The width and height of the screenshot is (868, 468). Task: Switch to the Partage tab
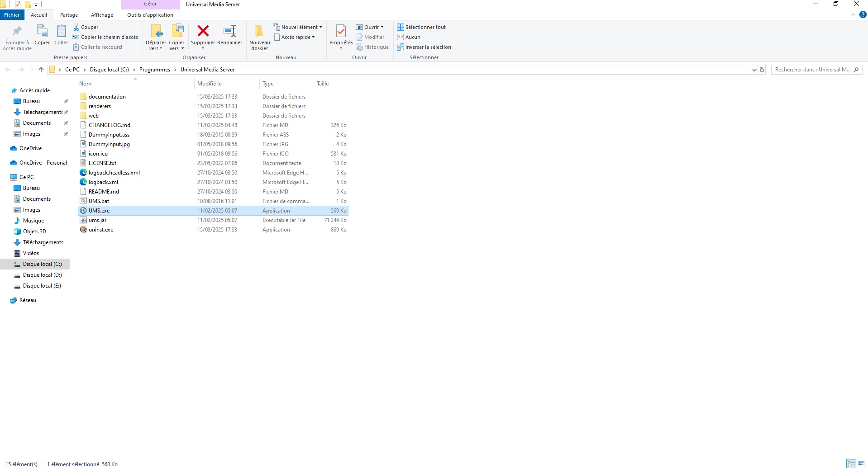click(x=69, y=15)
